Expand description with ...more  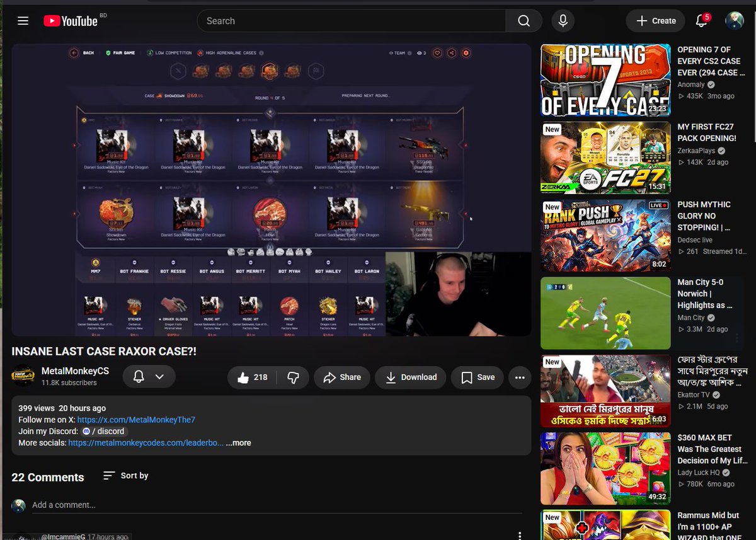tap(239, 443)
